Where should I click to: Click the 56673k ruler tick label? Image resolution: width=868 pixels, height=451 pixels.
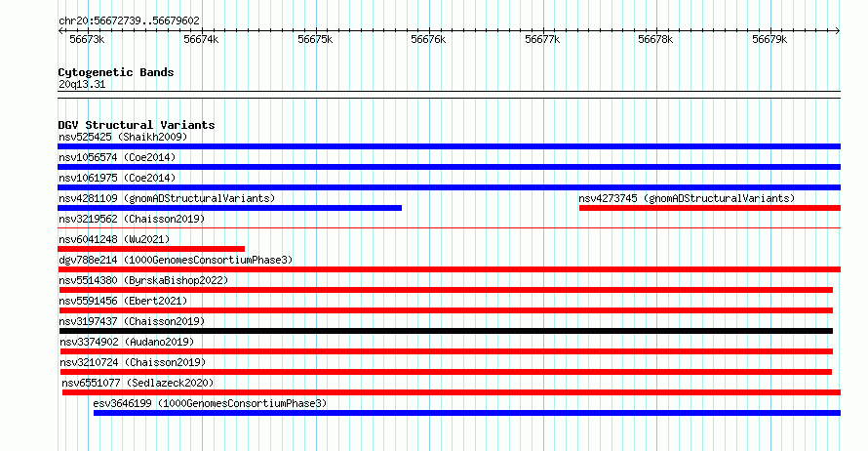point(87,39)
